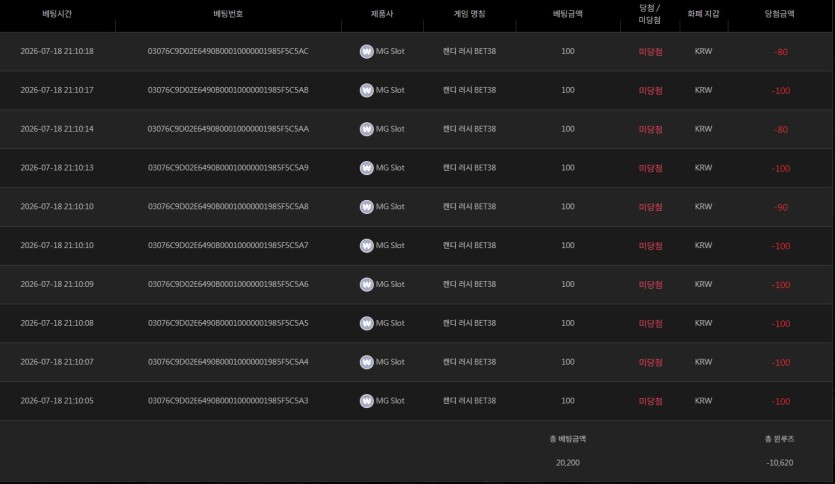Click MG Slot won icon in 21:10:13 row
Screen dimensions: 835x484
pyautogui.click(x=366, y=168)
